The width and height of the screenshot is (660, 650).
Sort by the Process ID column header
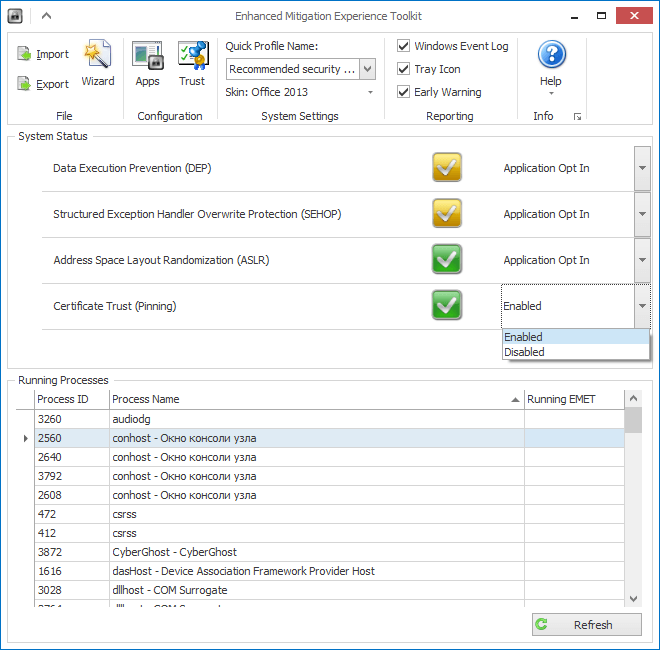(x=72, y=399)
